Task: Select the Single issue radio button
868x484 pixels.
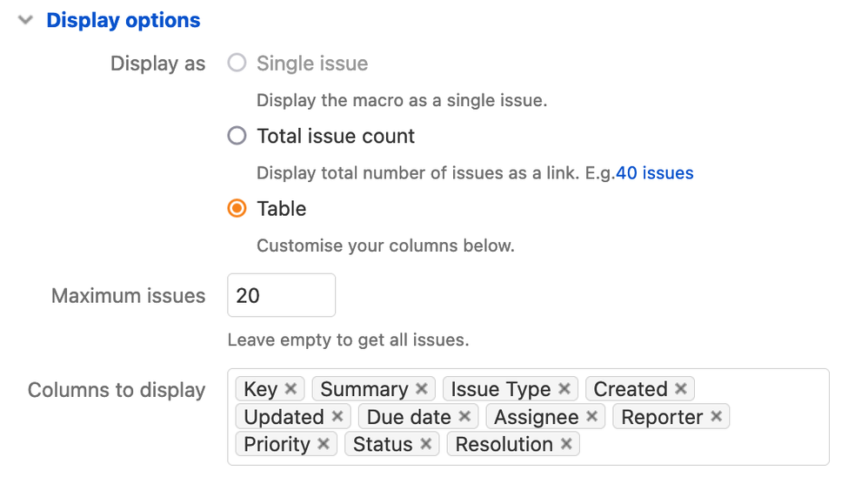Action: point(237,64)
